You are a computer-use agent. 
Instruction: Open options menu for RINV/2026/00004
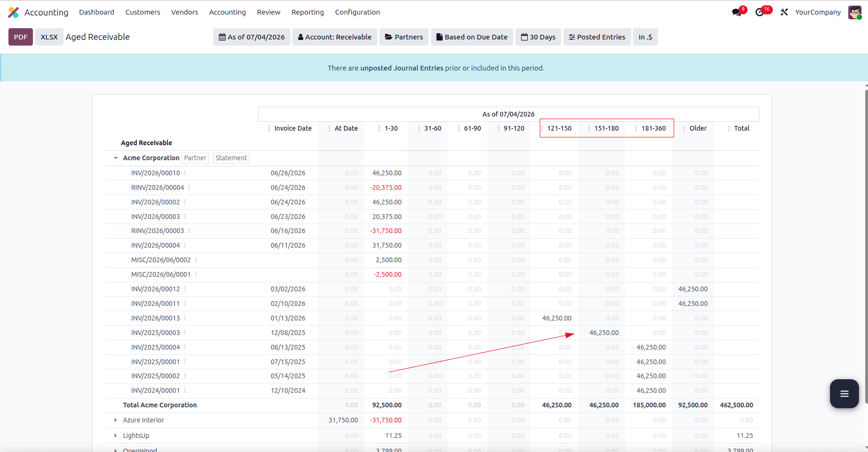(189, 187)
